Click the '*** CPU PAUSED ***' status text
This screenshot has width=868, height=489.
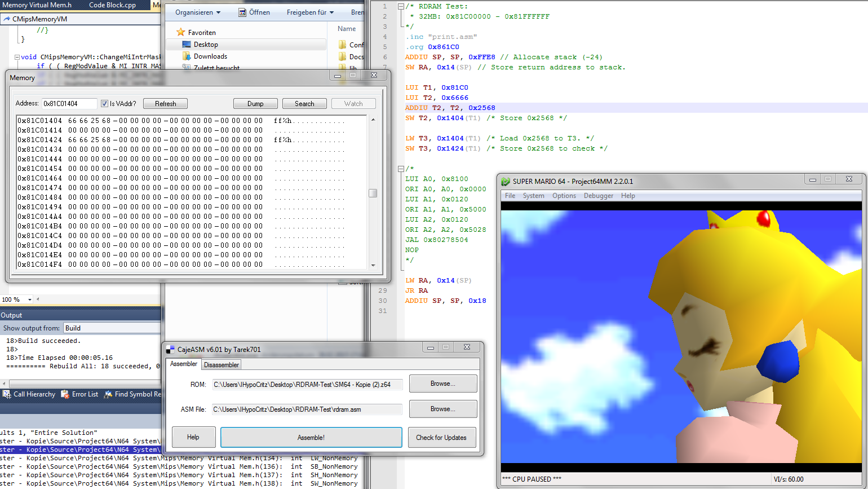[x=532, y=479]
